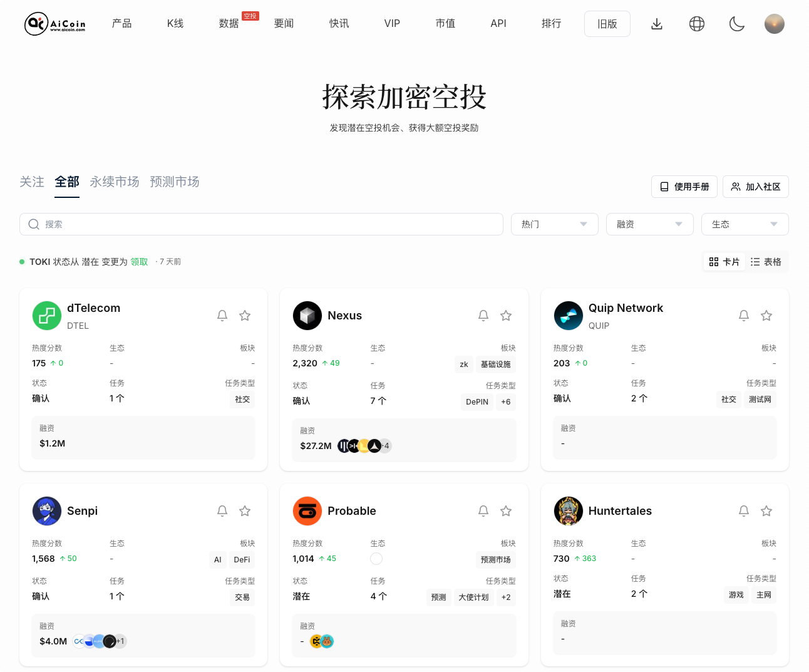Click the search magnifier icon
The width and height of the screenshot is (809, 672).
(34, 224)
